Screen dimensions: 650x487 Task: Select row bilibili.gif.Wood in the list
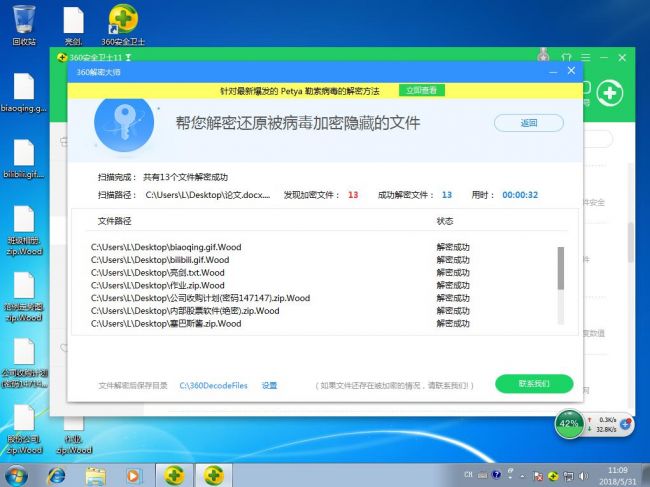click(x=280, y=260)
